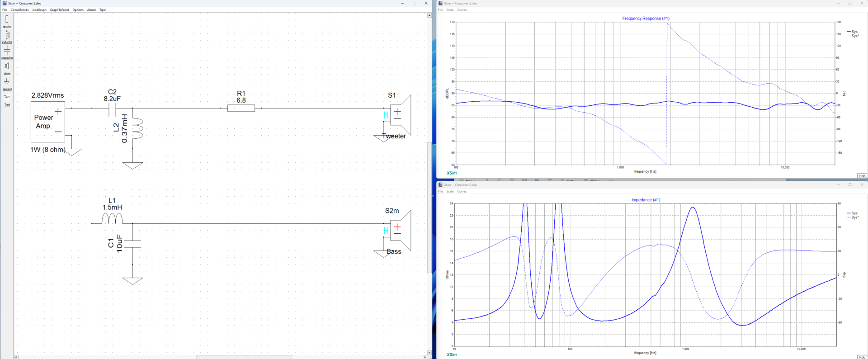The image size is (868, 359).
Task: Open the Options menu
Action: 78,10
